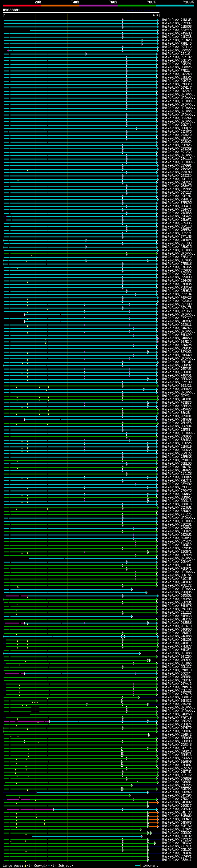Open hit UniRef100_C1MZG8

coord(177,37)
